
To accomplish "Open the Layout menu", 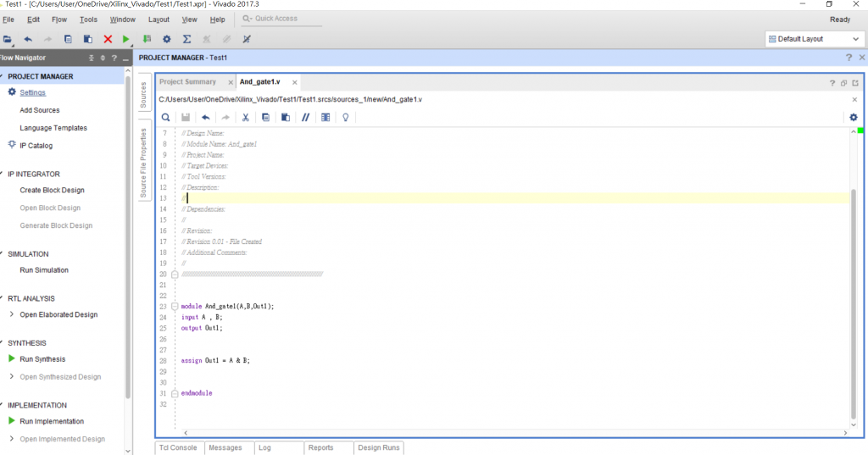I will [x=159, y=19].
